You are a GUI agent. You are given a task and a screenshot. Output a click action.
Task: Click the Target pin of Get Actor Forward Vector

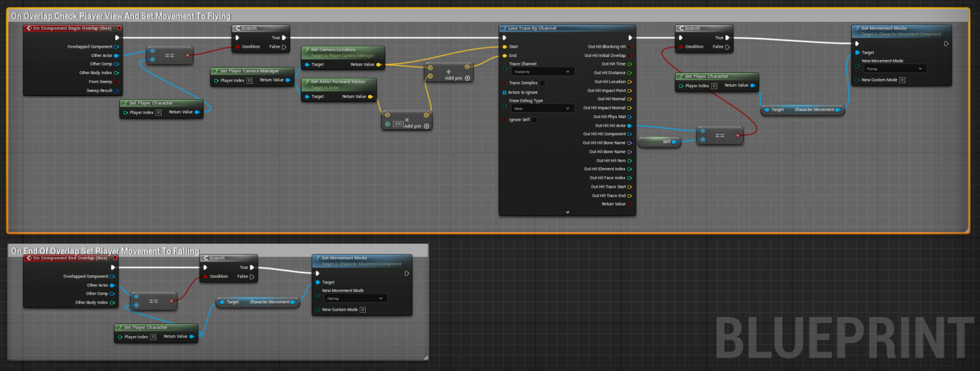[307, 97]
